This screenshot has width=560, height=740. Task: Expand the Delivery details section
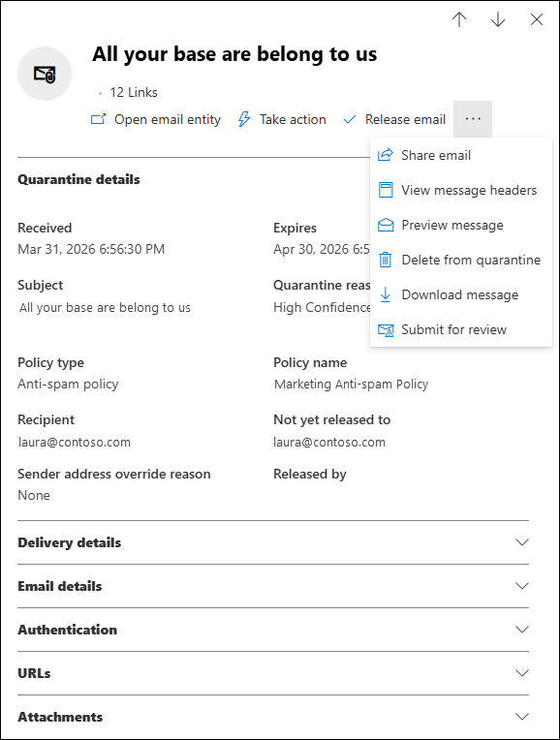point(273,542)
